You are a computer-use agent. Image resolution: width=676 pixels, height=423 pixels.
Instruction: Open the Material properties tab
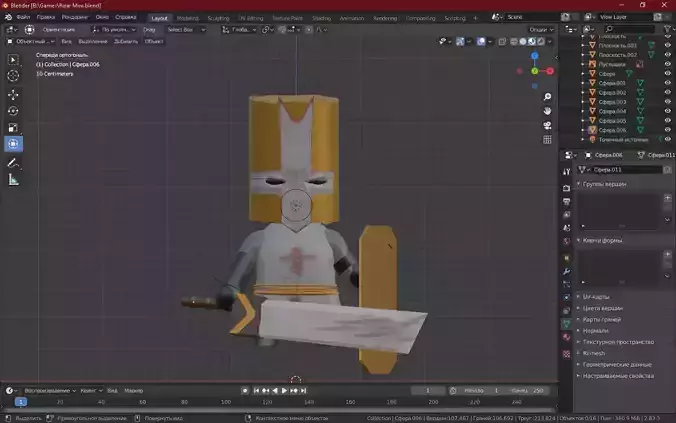pyautogui.click(x=566, y=337)
